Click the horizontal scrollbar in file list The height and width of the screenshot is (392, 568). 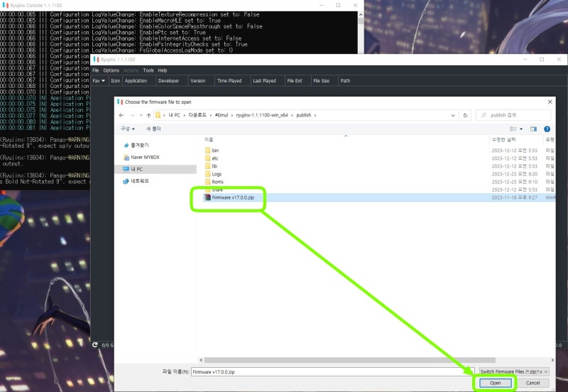349,360
